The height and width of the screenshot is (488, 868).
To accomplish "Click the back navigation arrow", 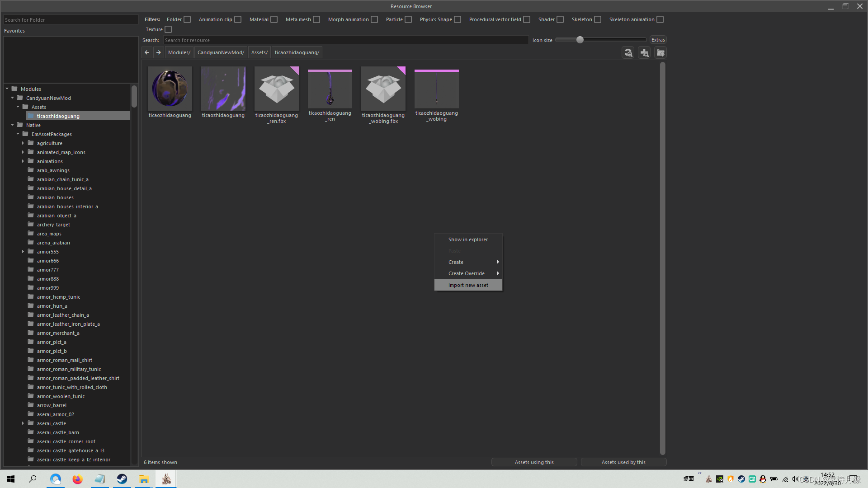I will pos(147,52).
